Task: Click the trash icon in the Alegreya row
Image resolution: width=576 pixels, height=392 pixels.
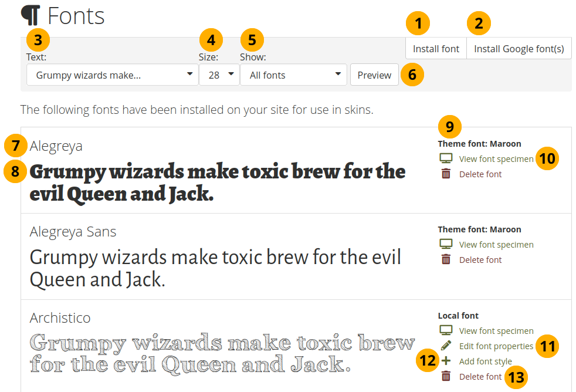Action: [x=446, y=174]
